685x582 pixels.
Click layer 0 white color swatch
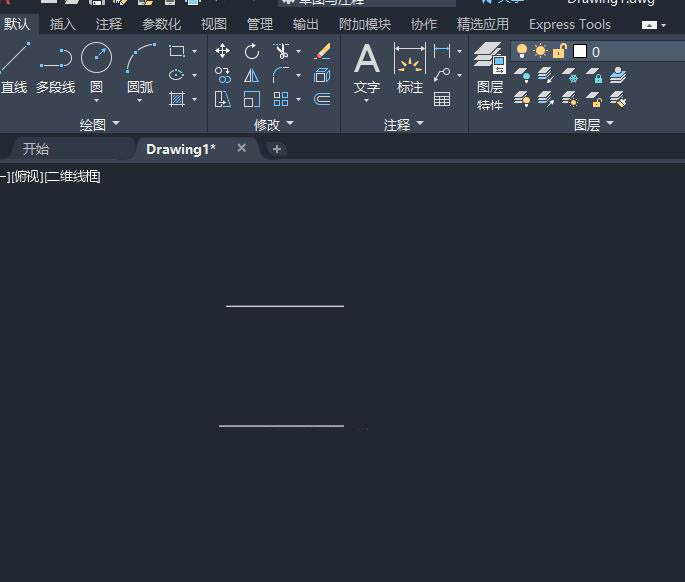[580, 51]
